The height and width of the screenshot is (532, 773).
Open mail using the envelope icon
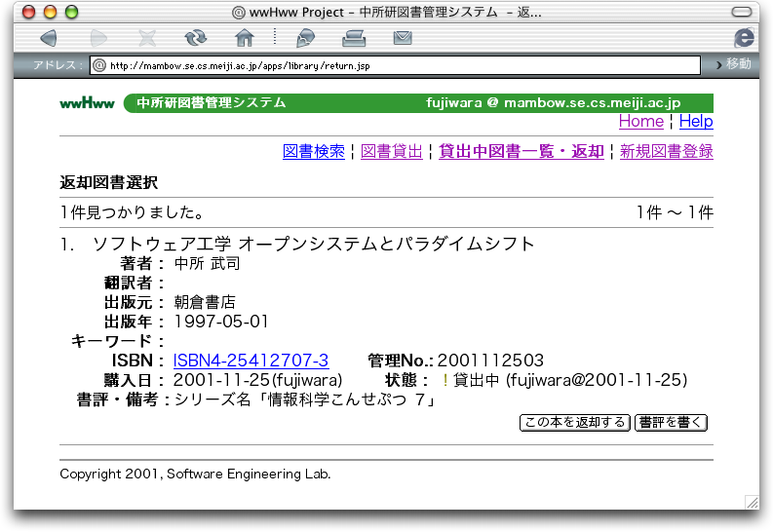click(403, 38)
